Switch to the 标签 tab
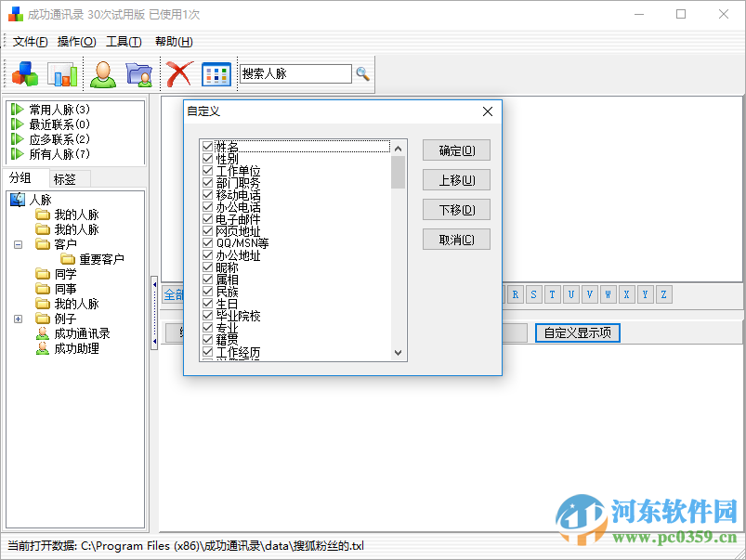746x560 pixels. (x=67, y=177)
